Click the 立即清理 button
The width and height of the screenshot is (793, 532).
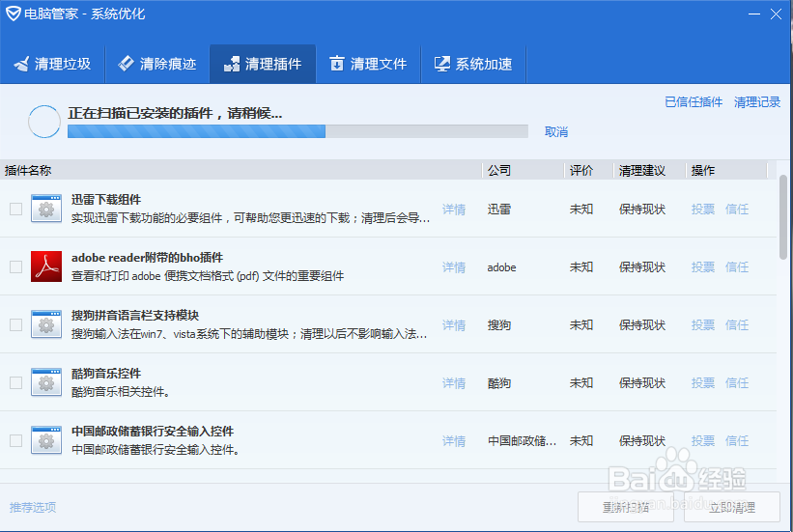732,507
